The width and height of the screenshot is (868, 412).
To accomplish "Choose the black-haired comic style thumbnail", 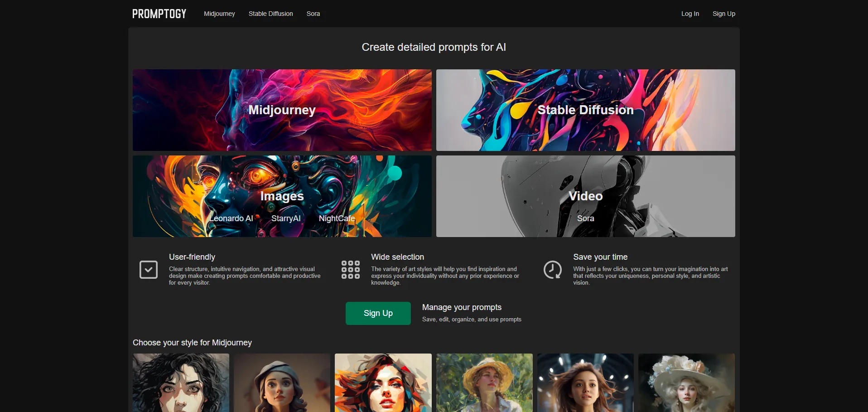I will click(181, 383).
